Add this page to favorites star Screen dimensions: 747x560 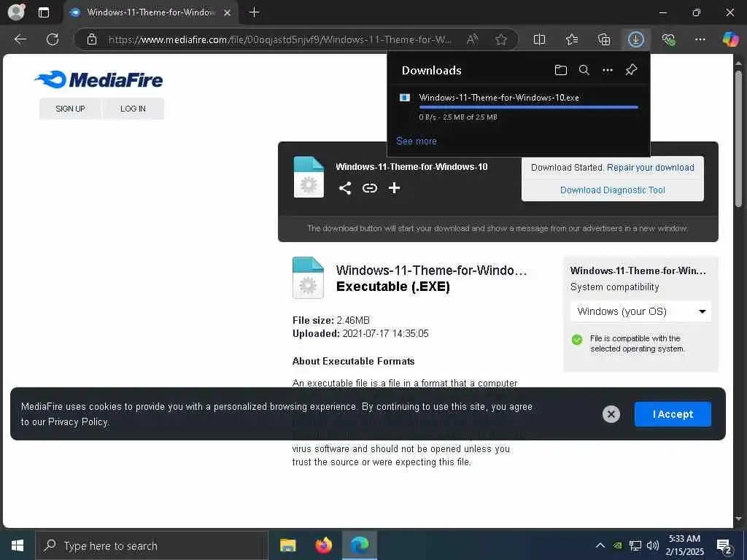(x=500, y=39)
